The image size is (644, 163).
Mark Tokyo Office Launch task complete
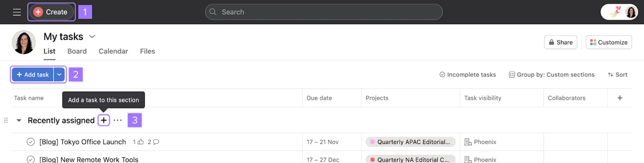click(31, 142)
